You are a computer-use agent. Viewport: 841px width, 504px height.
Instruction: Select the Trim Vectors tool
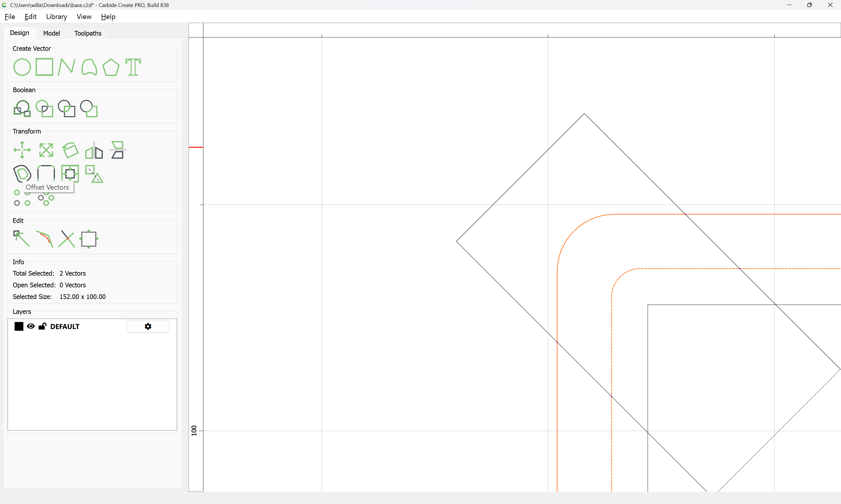point(67,238)
